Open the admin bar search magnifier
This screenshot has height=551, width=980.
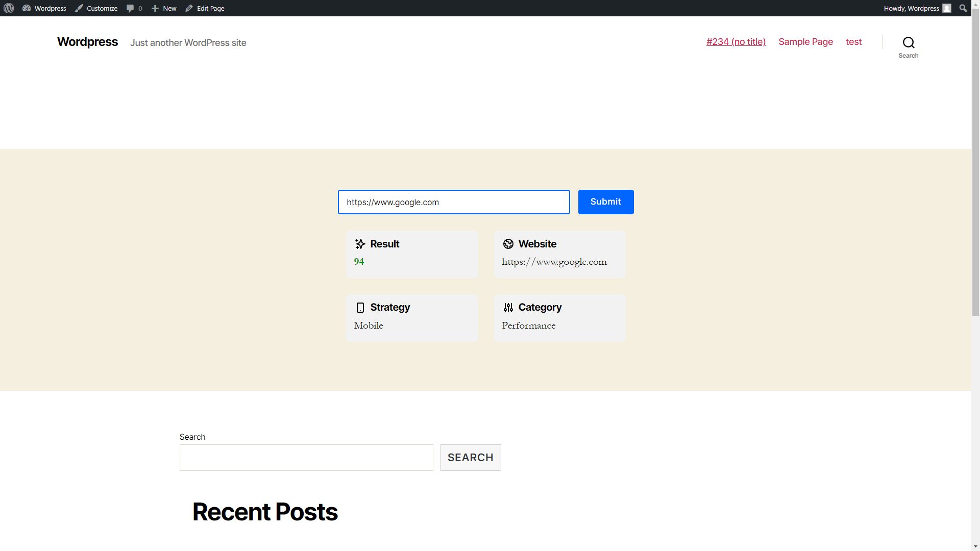coord(963,8)
